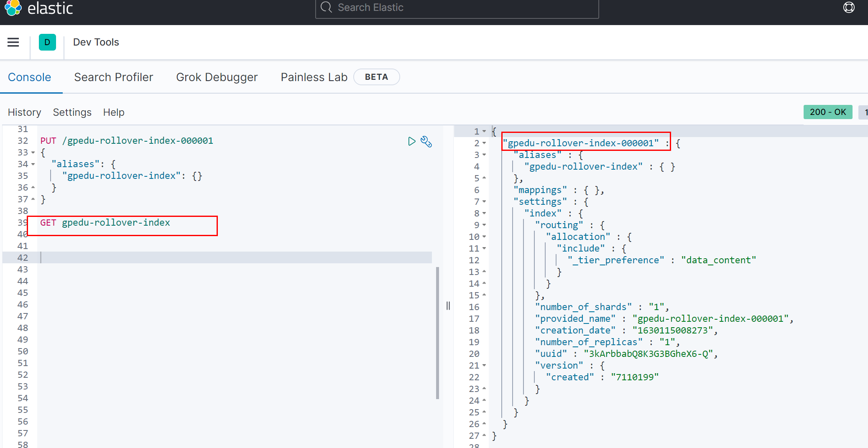Collapse the index fold at response line 8
Image resolution: width=868 pixels, height=448 pixels.
484,214
